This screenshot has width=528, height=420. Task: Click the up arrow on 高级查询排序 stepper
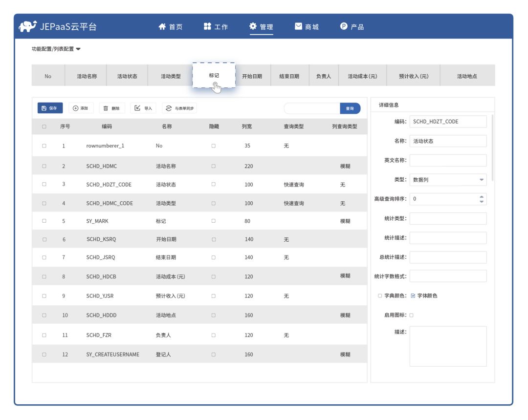pos(481,197)
